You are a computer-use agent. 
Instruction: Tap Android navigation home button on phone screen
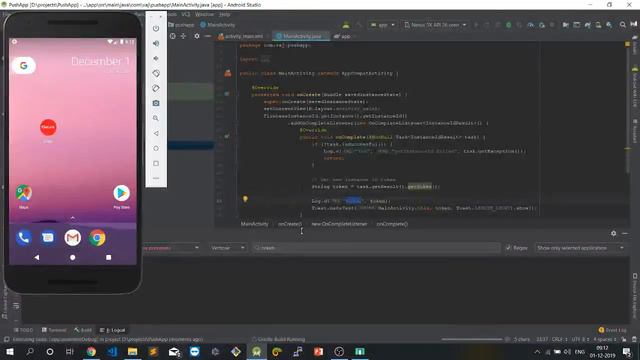point(73,258)
